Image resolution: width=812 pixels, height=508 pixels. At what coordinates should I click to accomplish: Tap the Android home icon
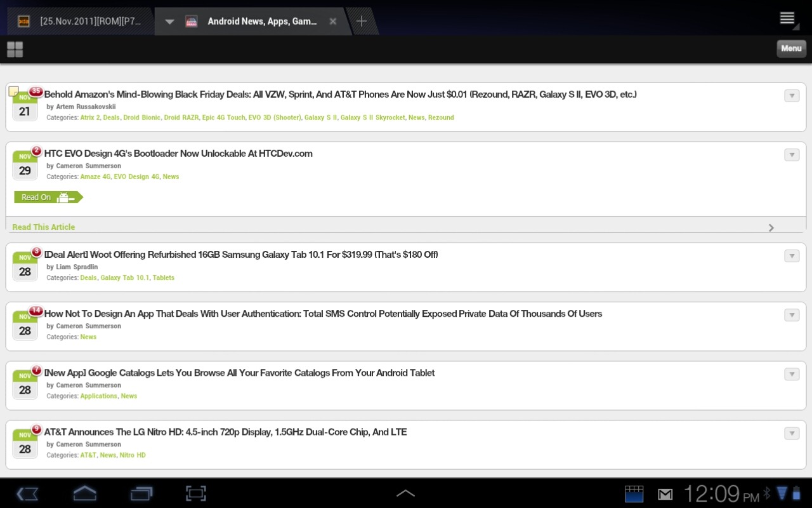tap(85, 493)
